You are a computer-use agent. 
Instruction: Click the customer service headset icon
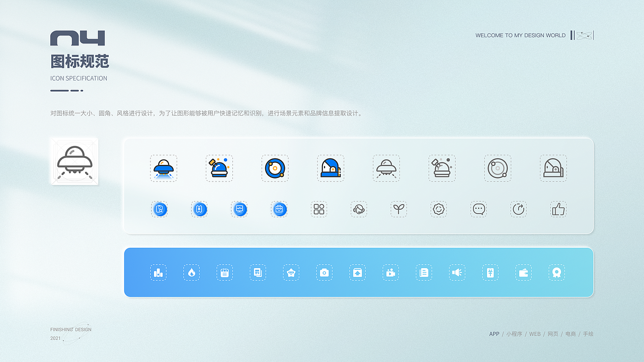(359, 209)
